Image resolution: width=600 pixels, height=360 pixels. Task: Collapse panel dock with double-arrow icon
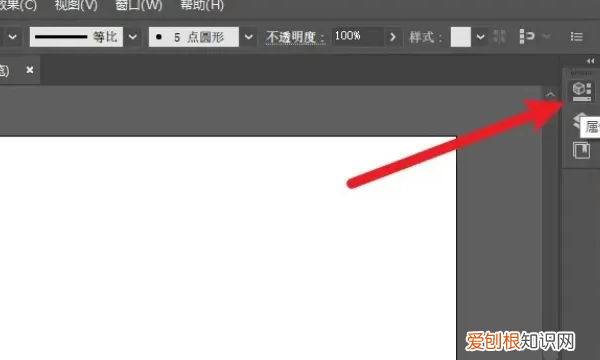[x=590, y=61]
